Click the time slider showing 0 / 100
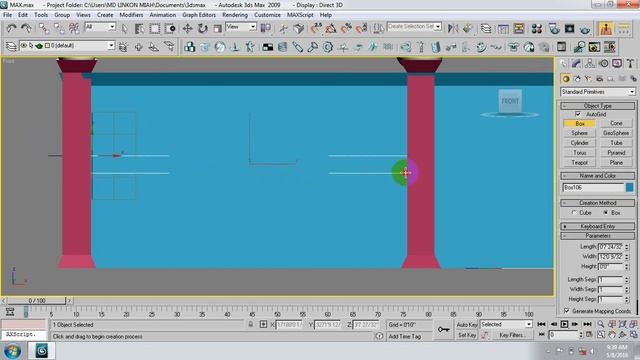640x360 pixels. point(37,301)
